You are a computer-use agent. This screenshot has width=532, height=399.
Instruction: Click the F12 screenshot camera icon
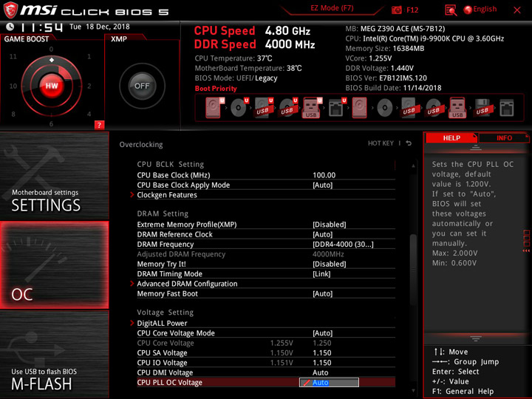point(396,10)
